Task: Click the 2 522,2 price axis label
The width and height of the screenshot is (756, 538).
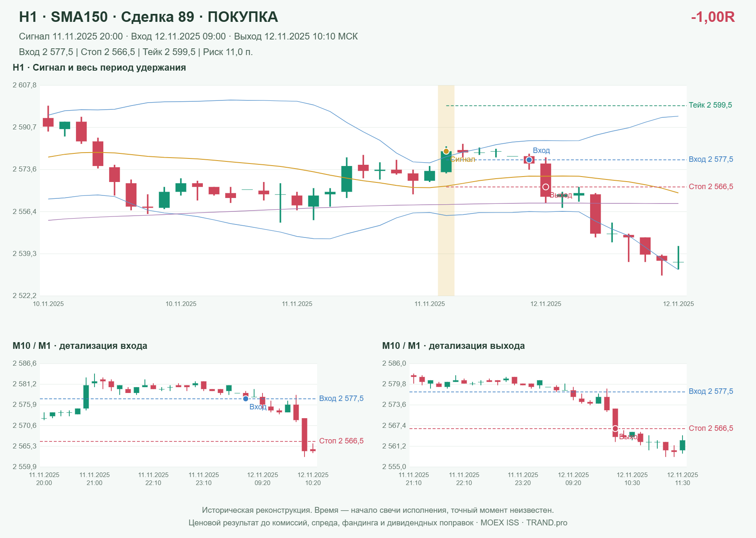Action: (24, 296)
